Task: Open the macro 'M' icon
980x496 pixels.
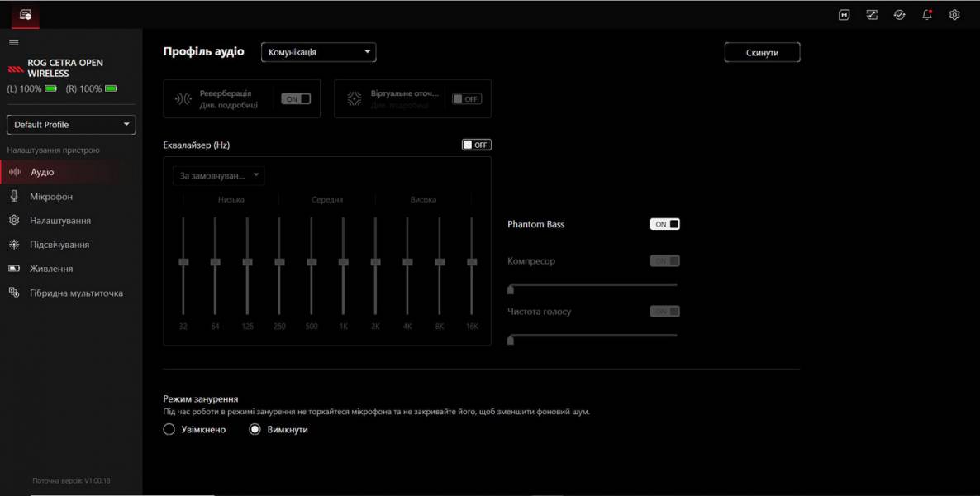Action: (x=844, y=14)
